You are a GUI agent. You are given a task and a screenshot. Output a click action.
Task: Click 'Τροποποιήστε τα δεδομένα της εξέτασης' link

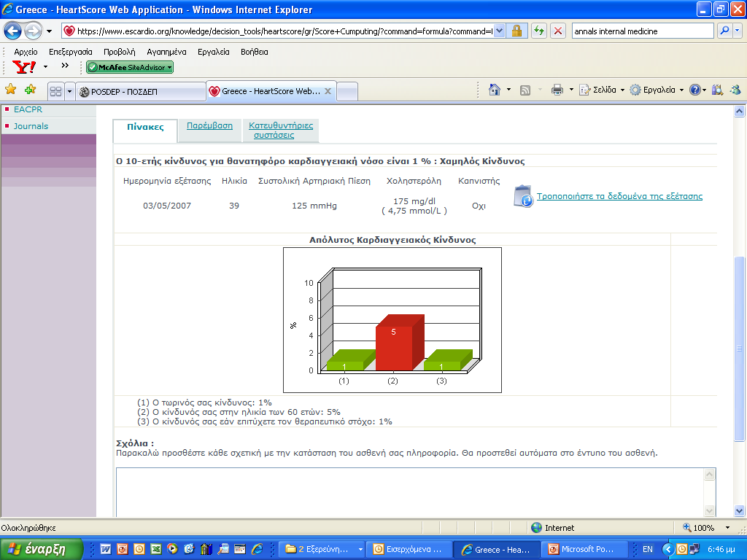[x=619, y=196]
